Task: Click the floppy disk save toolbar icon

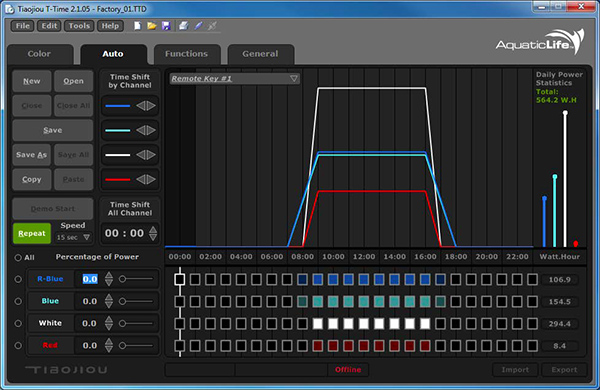Action: click(166, 26)
